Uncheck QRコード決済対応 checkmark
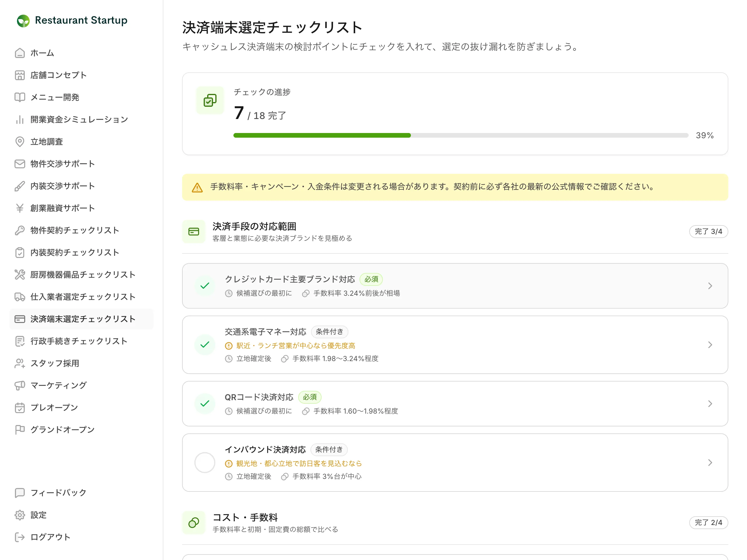Viewport: 747px width, 560px height. [205, 404]
